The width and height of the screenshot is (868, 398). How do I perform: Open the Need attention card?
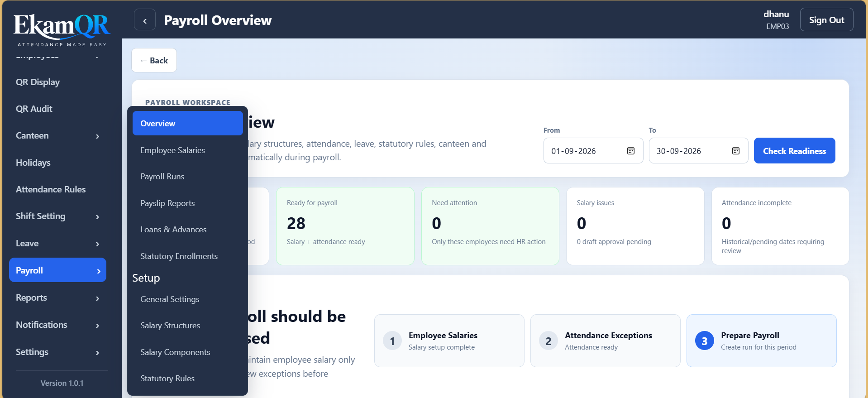click(x=490, y=226)
